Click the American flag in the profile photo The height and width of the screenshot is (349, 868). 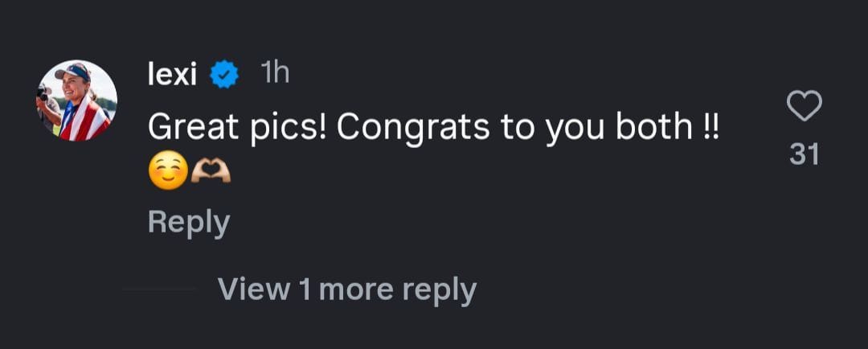87,122
